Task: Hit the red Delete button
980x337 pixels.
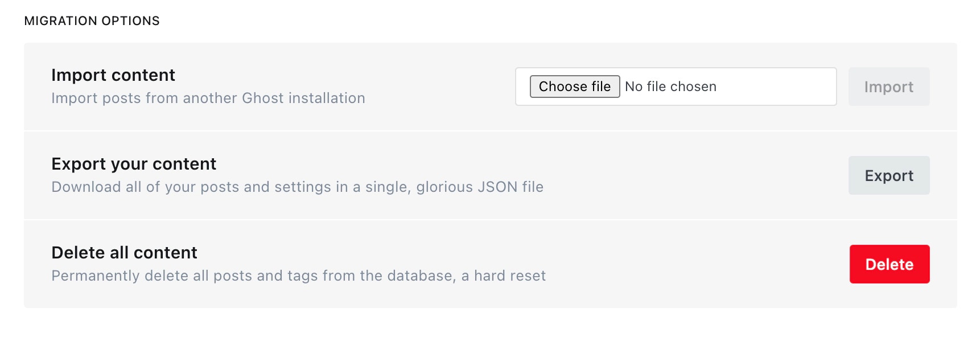Action: coord(890,264)
